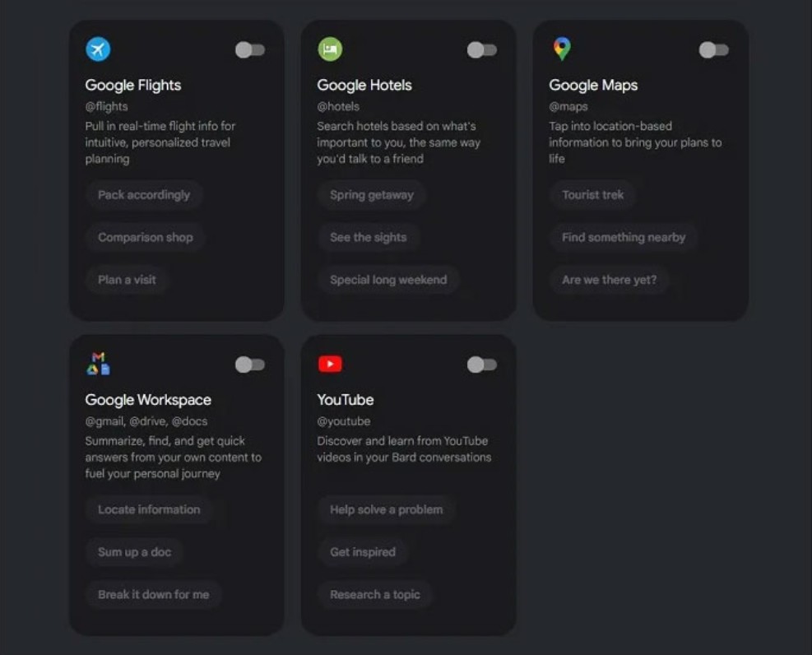Click "Help solve a problem" chip
Viewport: 812px width, 655px height.
pos(387,509)
